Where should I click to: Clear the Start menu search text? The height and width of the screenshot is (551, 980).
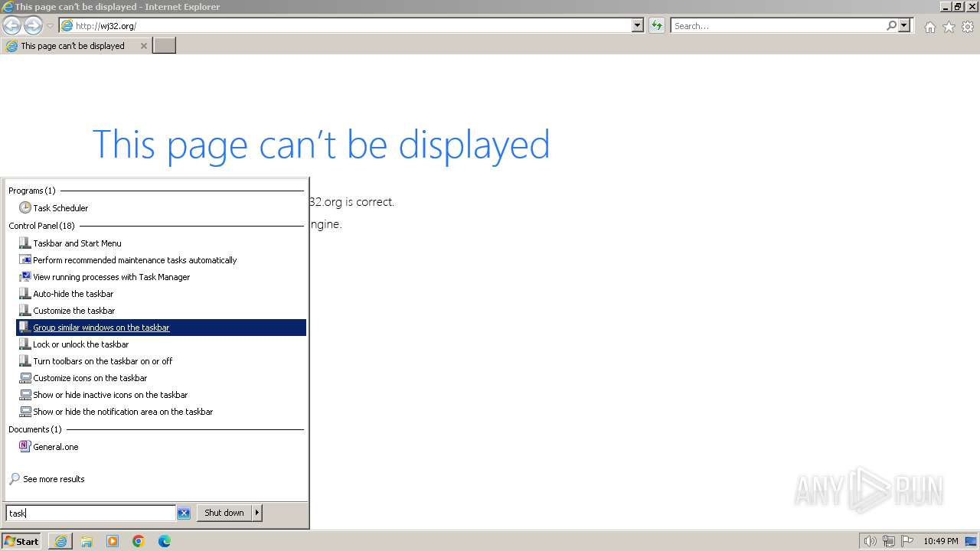coord(184,514)
